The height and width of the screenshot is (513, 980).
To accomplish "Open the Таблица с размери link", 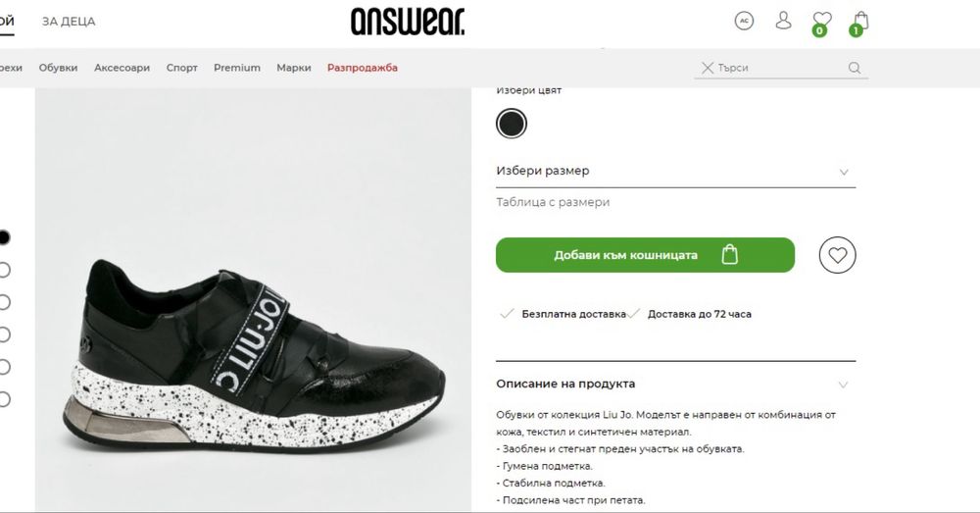I will (x=553, y=202).
